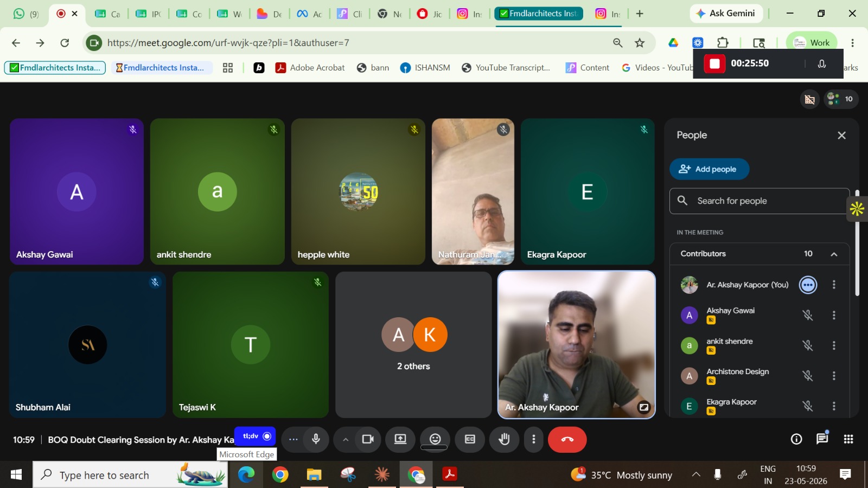Close the People side panel

841,136
